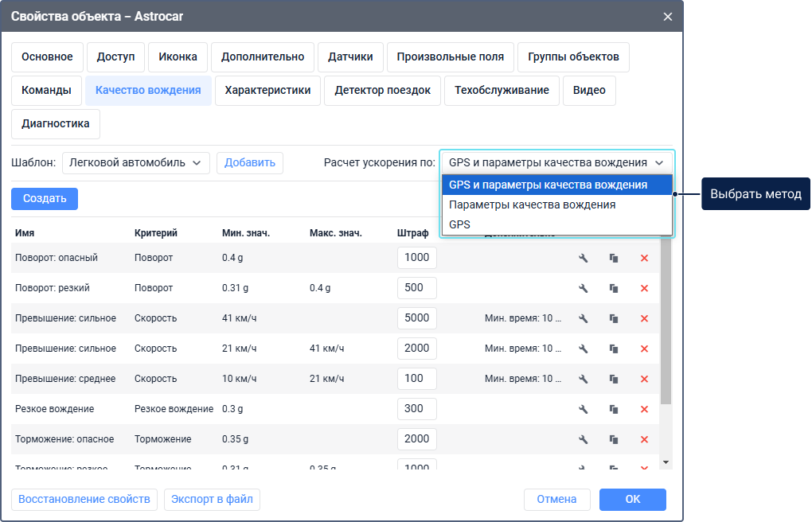Open the Техобслуживание tab
This screenshot has width=812, height=522.
502,91
